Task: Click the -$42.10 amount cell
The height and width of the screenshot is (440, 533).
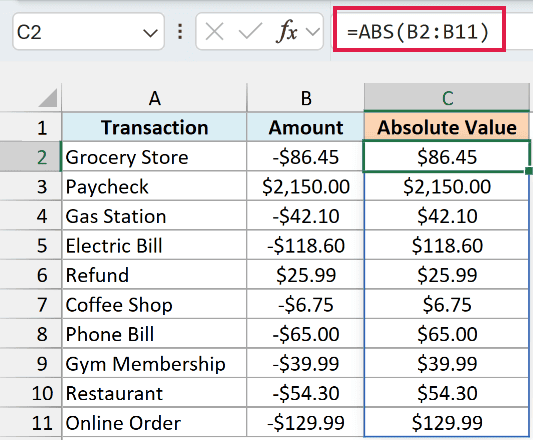Action: 306,216
